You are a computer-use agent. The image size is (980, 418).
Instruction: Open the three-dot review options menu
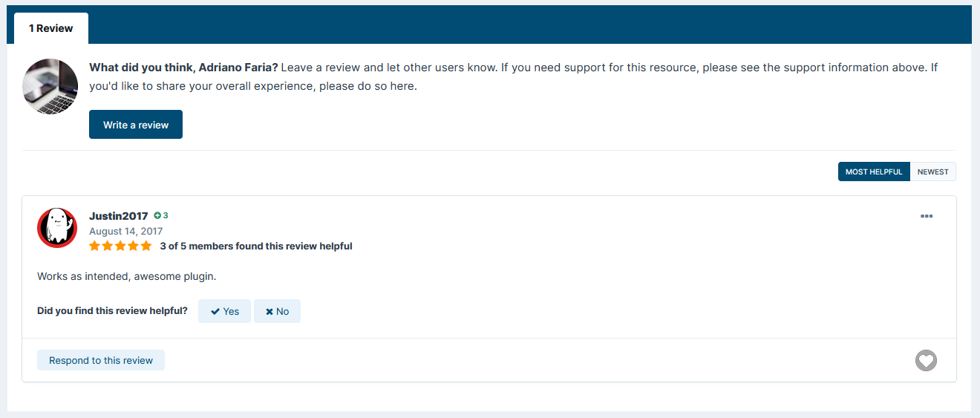[926, 216]
